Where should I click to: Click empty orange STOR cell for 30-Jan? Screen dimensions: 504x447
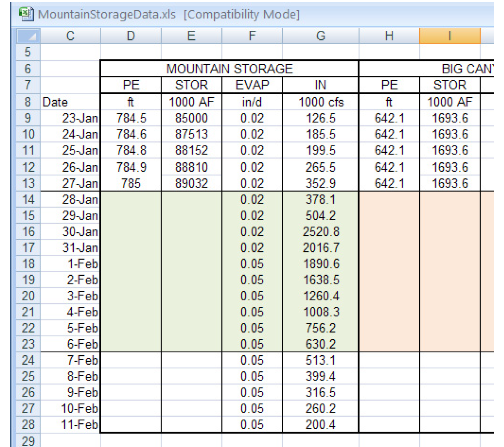pyautogui.click(x=450, y=232)
